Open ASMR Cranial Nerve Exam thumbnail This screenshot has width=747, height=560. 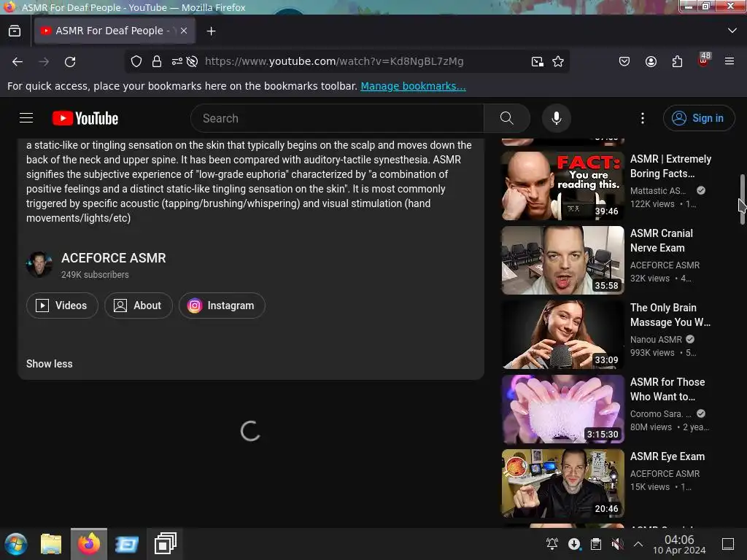(562, 260)
